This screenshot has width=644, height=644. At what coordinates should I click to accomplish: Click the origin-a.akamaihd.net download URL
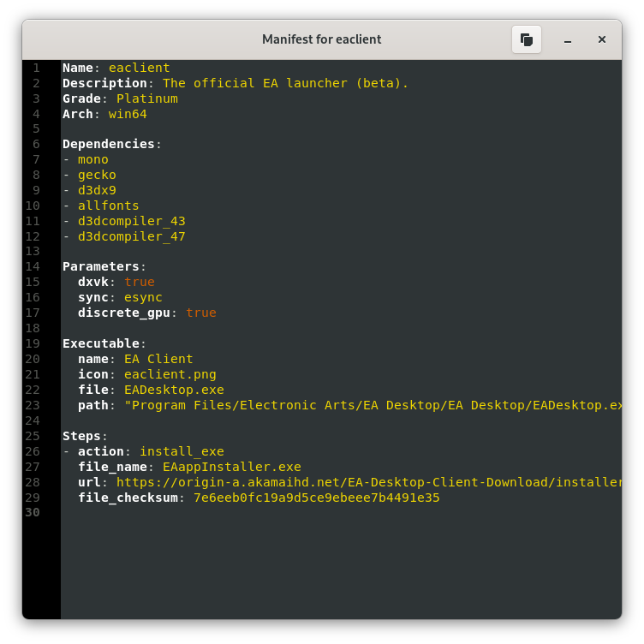pos(368,482)
